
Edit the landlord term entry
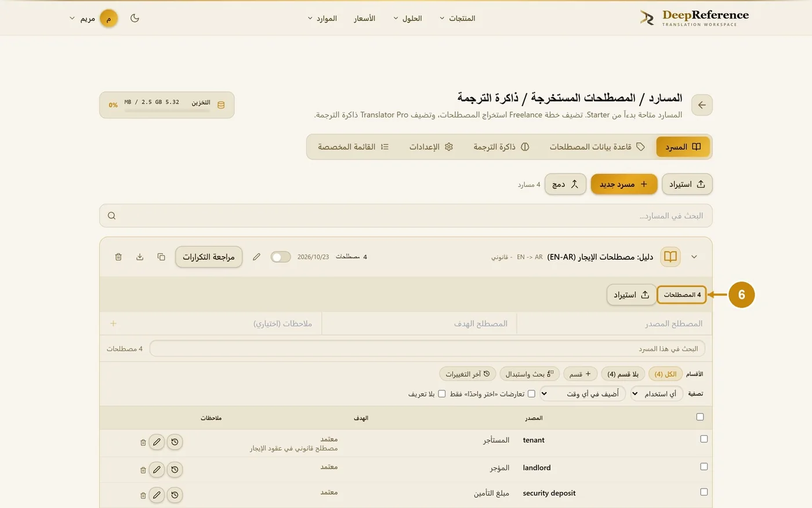(157, 469)
